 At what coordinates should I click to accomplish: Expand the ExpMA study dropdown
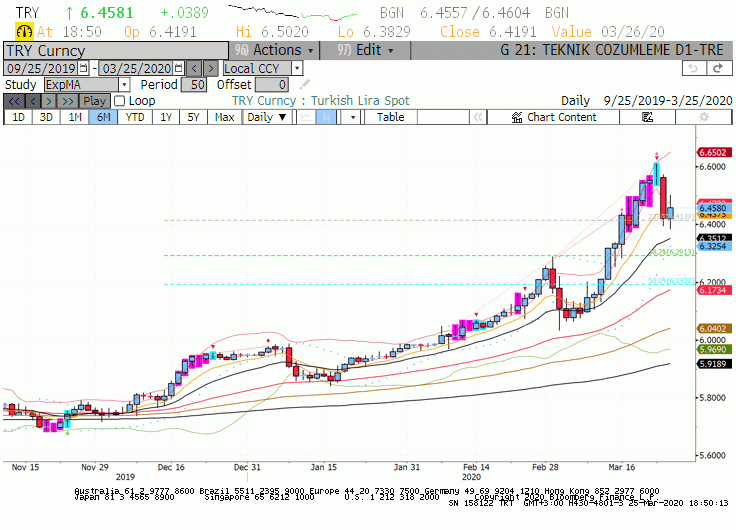(124, 85)
